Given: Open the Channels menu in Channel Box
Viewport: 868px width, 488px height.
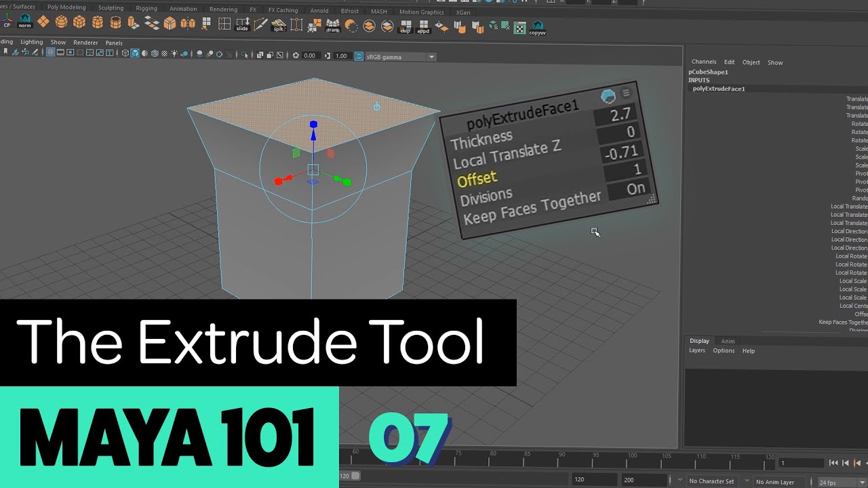Looking at the screenshot, I should (x=704, y=62).
